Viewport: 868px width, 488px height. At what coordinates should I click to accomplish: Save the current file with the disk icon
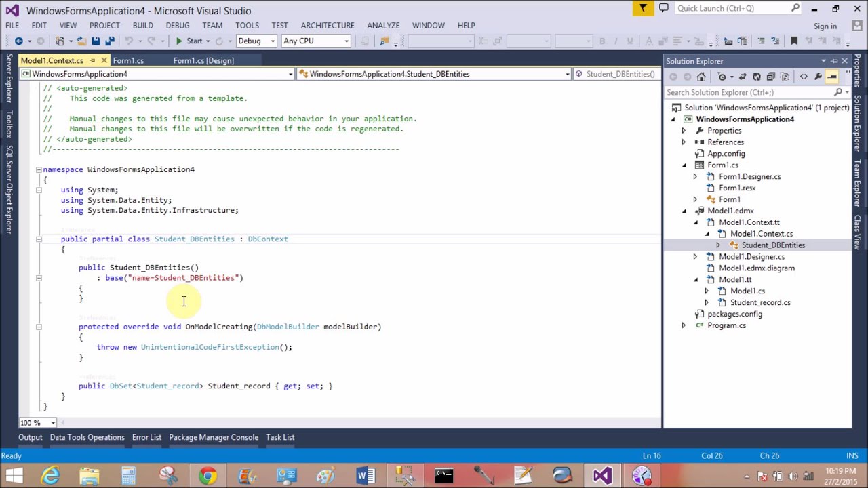pyautogui.click(x=96, y=41)
